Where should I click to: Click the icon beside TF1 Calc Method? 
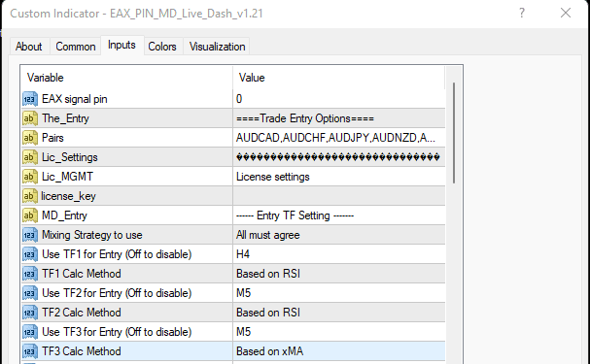(30, 274)
